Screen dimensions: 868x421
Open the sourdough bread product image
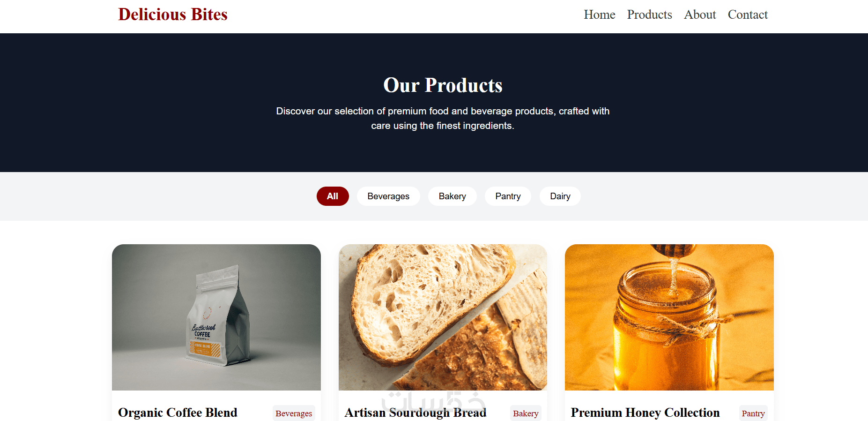pyautogui.click(x=443, y=317)
